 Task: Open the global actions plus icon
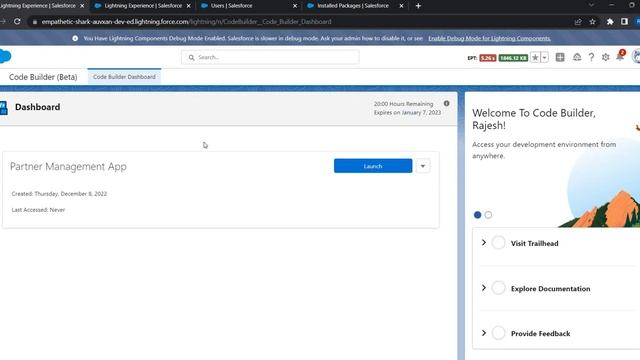coord(560,58)
